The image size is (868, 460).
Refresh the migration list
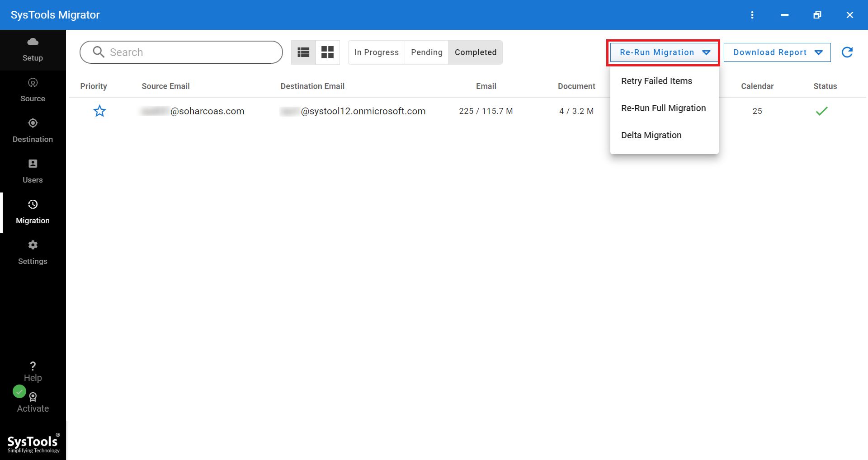pyautogui.click(x=847, y=52)
